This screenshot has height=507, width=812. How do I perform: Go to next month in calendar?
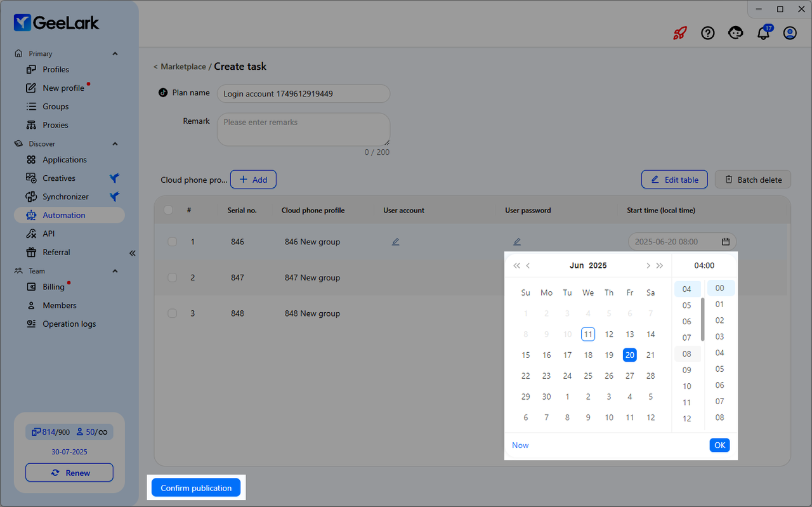pyautogui.click(x=648, y=266)
